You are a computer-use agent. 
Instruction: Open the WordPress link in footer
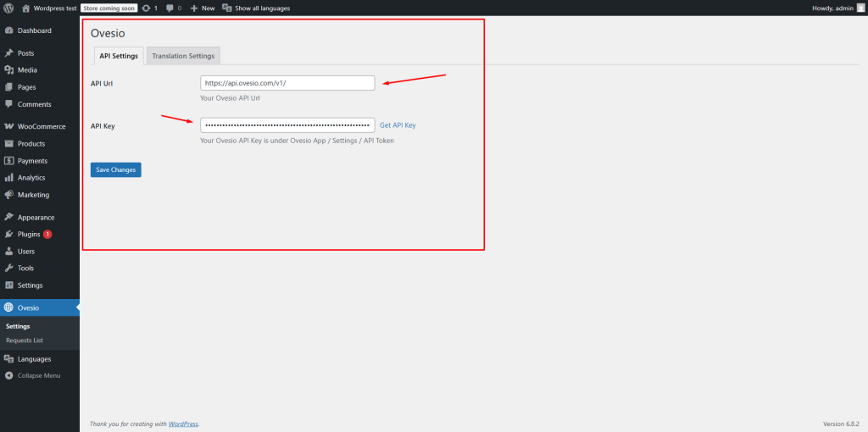pyautogui.click(x=183, y=424)
